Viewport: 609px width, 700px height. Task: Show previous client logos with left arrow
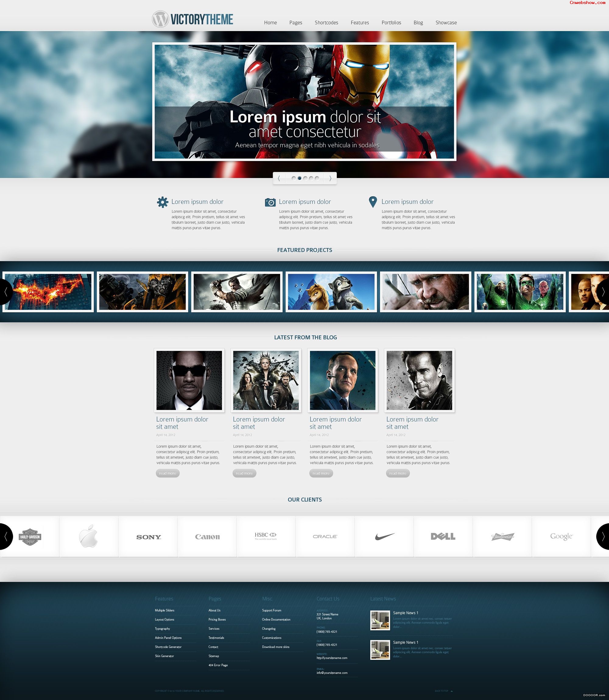(6, 536)
